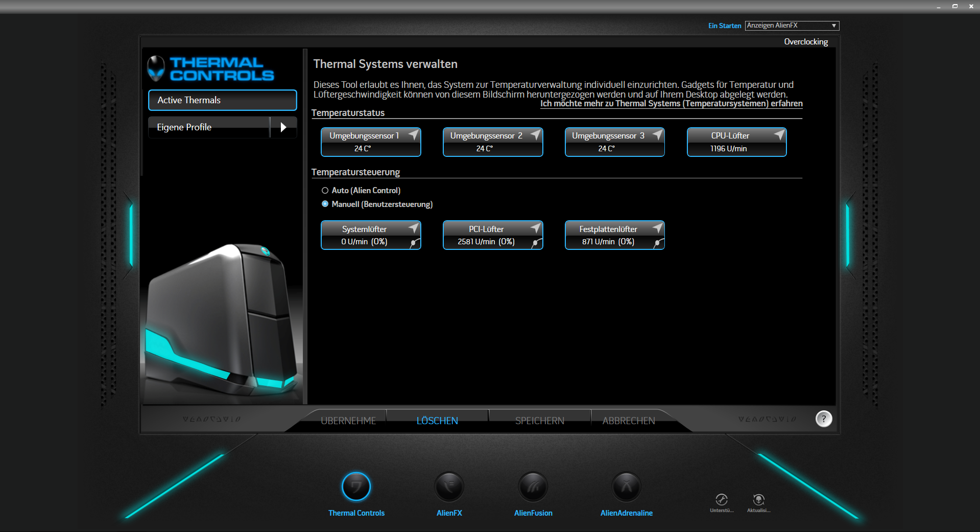Click the AlienAdrenaline label below icon
The width and height of the screenshot is (980, 532).
[627, 513]
